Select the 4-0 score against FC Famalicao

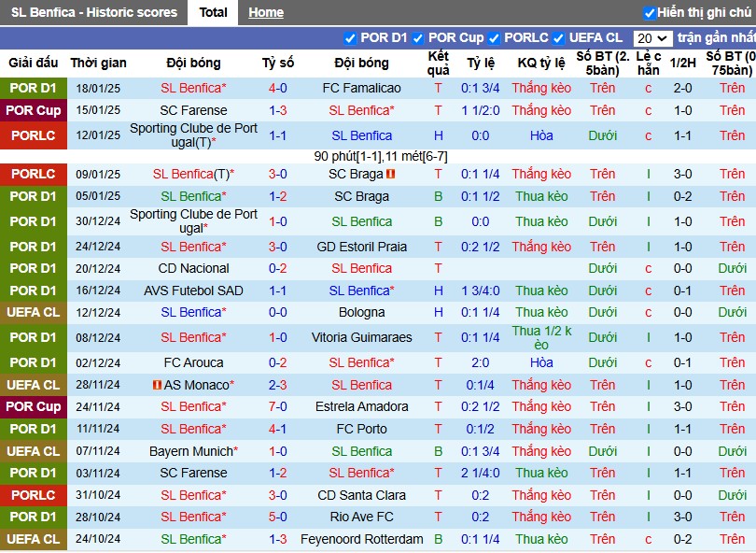coord(278,88)
